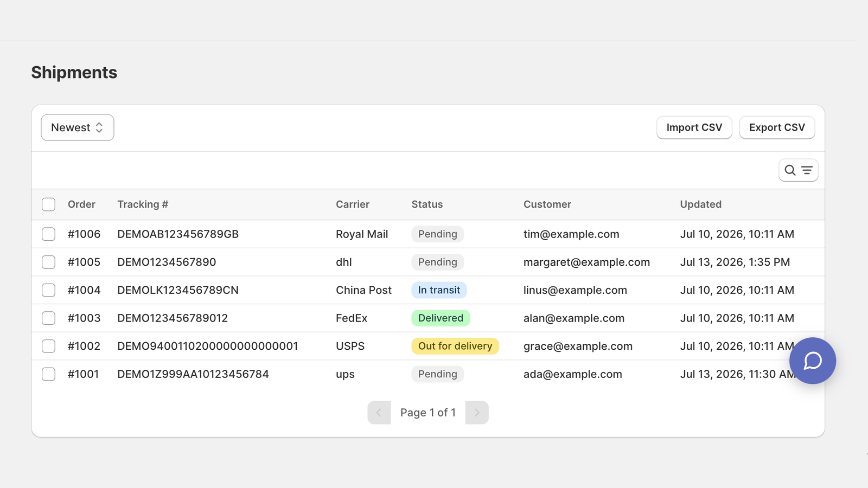The image size is (868, 488).
Task: Click tracking number DEMO123456789012
Action: (173, 318)
